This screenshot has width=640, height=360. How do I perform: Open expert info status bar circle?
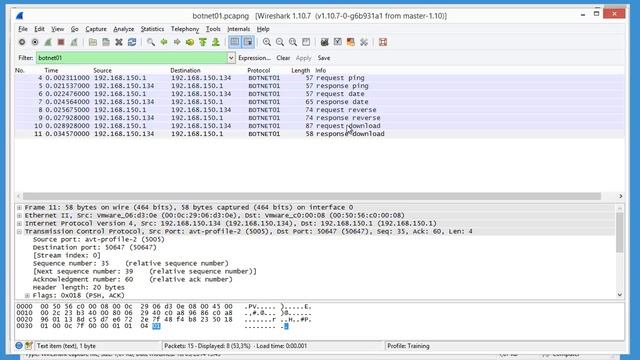point(19,346)
